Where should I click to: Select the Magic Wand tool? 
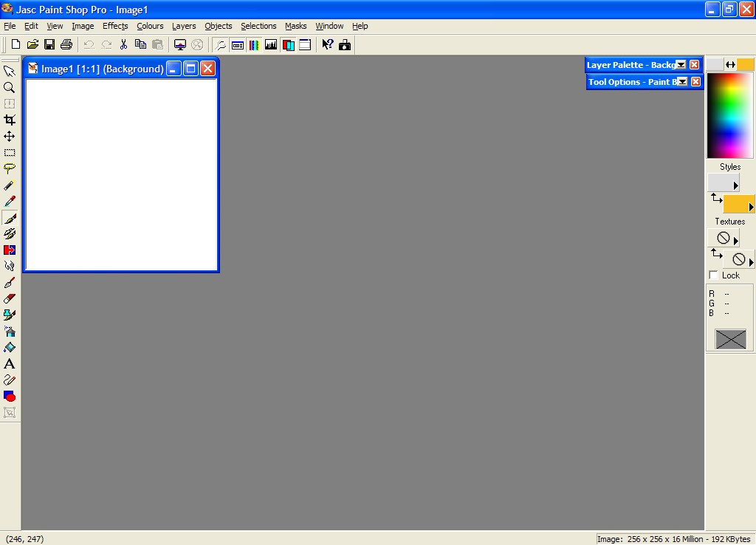pos(9,185)
